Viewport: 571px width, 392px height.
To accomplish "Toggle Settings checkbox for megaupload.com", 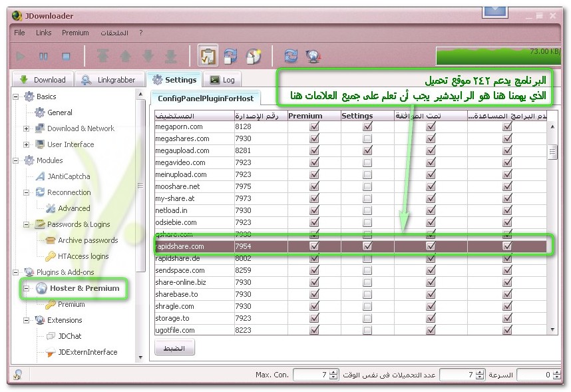I will tap(367, 150).
